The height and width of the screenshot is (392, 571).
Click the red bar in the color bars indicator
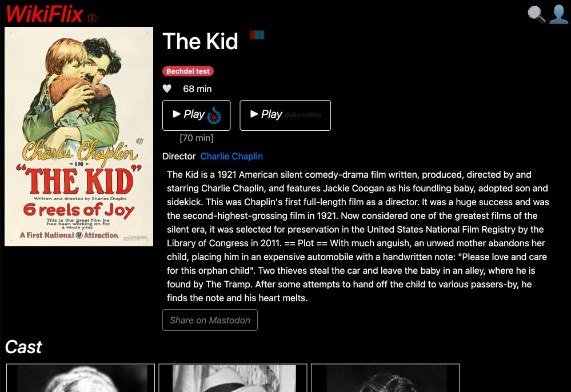click(x=252, y=35)
